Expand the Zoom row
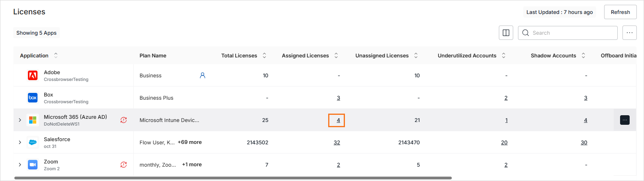 20,165
